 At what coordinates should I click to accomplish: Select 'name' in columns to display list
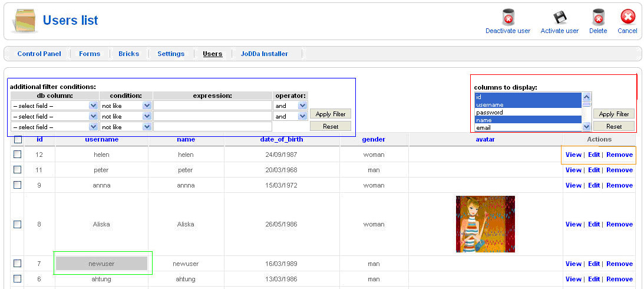(528, 120)
